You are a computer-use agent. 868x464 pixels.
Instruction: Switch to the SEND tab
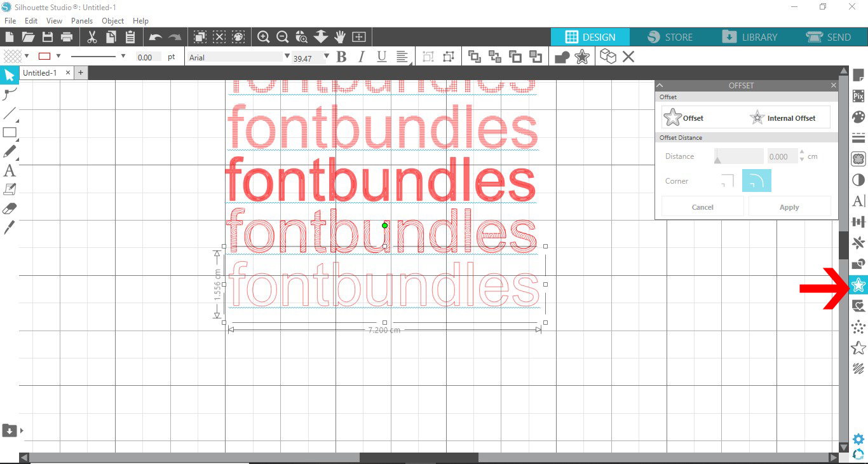tap(829, 37)
